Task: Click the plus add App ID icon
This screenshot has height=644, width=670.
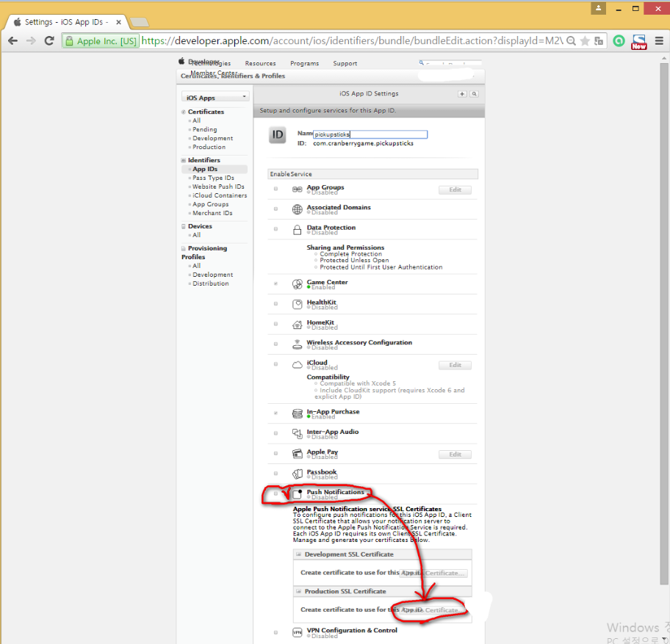Action: tap(462, 94)
